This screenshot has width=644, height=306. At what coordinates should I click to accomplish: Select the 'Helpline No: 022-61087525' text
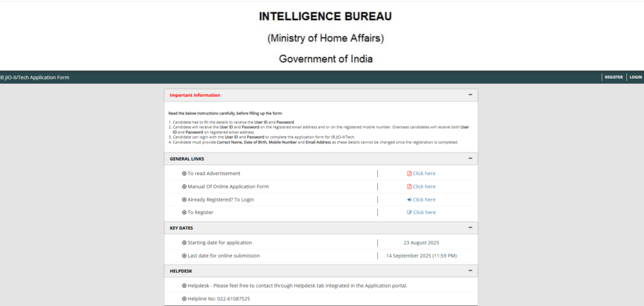(219, 298)
